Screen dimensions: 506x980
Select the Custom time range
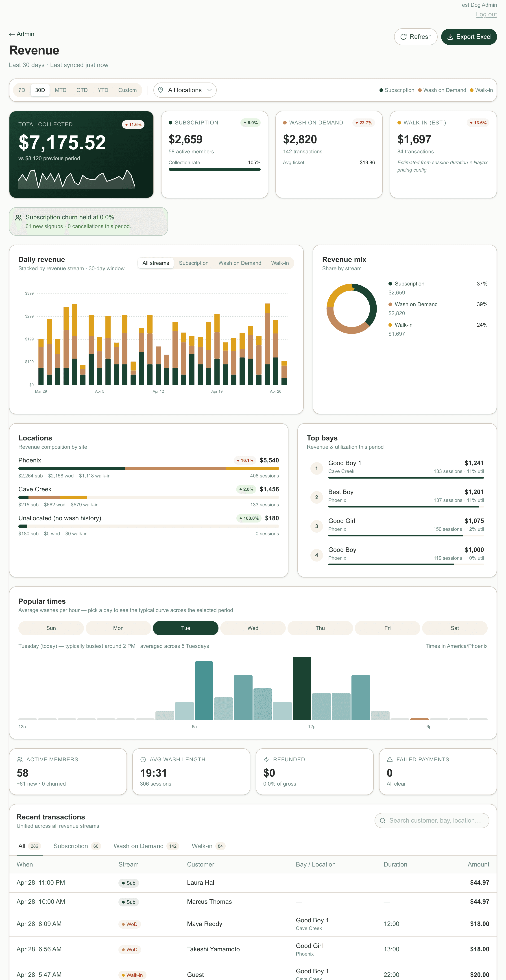coord(127,90)
